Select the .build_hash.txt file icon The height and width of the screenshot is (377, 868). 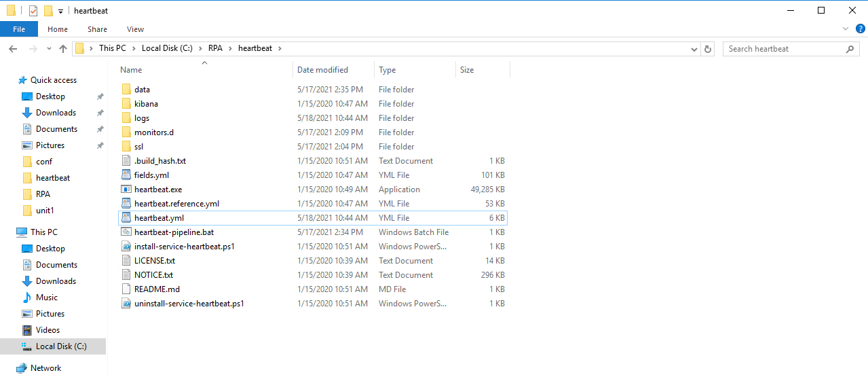tap(126, 161)
